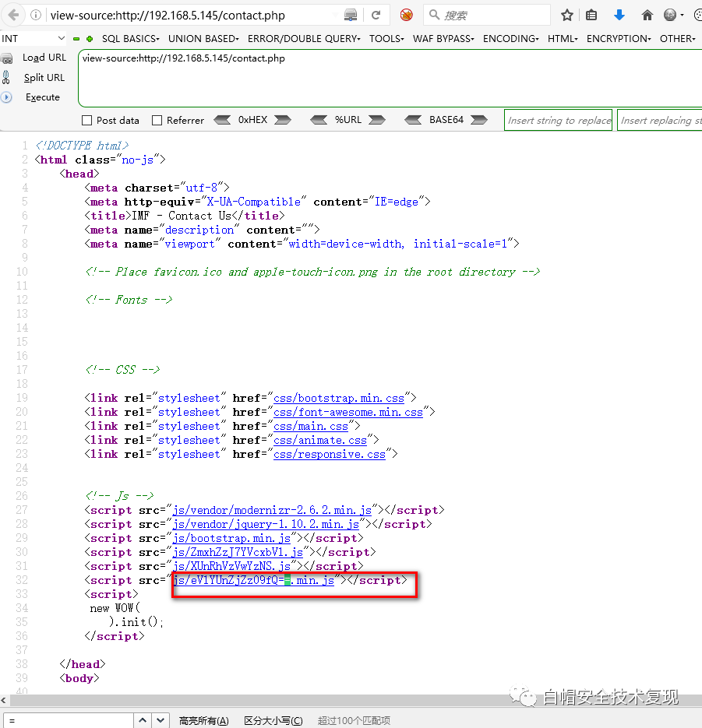Reload the page with the refresh icon
The height and width of the screenshot is (728, 702).
376,15
